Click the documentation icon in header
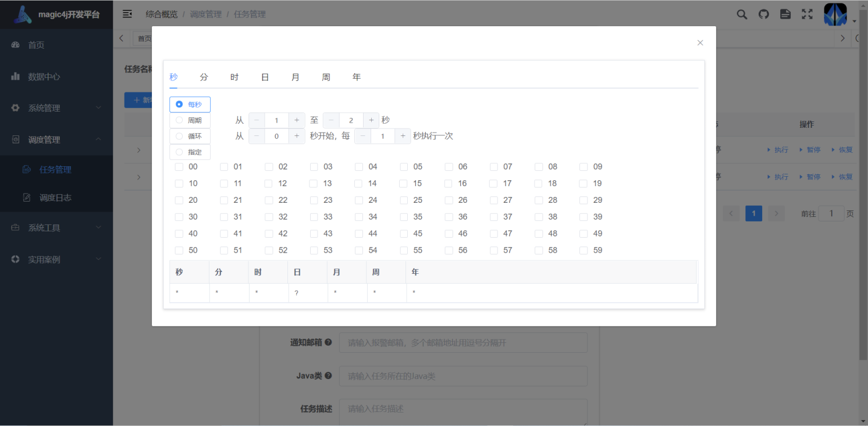 click(x=785, y=15)
